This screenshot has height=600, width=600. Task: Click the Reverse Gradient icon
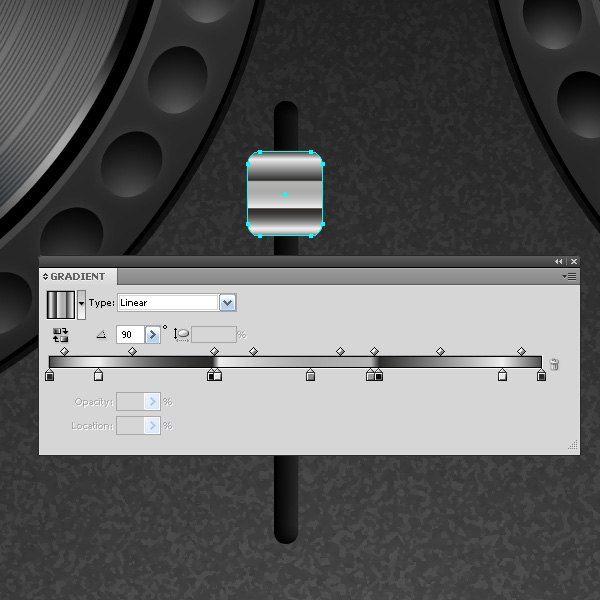60,335
